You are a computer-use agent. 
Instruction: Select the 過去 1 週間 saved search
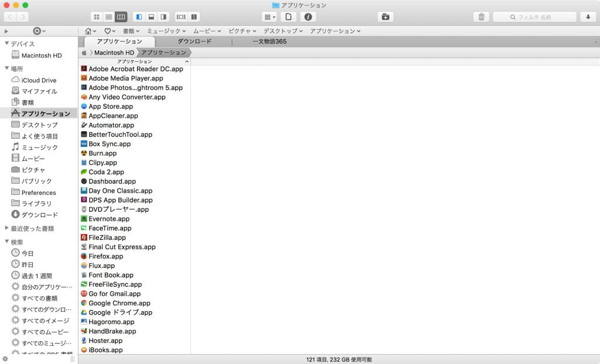coord(38,276)
